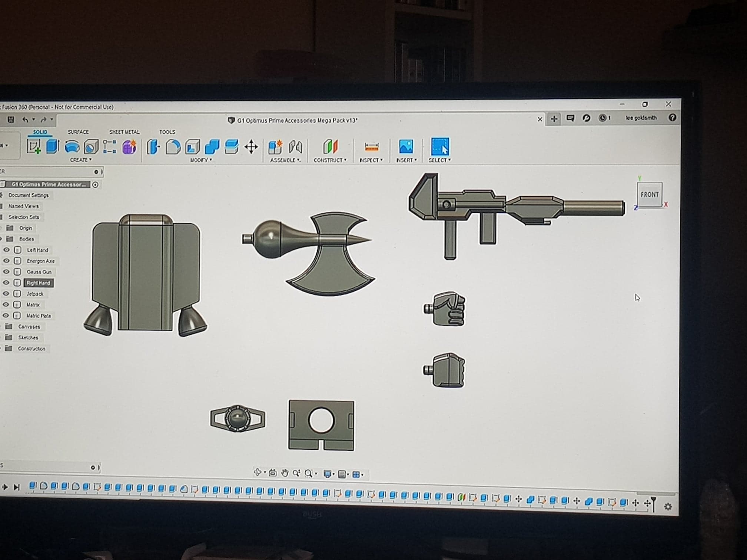
Task: Close the G1 Optimus Prime document tab
Action: click(540, 119)
